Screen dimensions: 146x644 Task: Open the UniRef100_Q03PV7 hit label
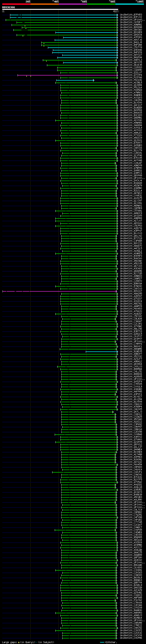[131, 339]
